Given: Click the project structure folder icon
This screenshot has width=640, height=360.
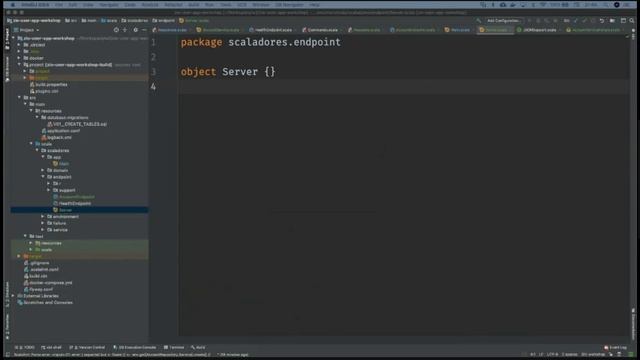Looking at the screenshot, I should [x=612, y=20].
